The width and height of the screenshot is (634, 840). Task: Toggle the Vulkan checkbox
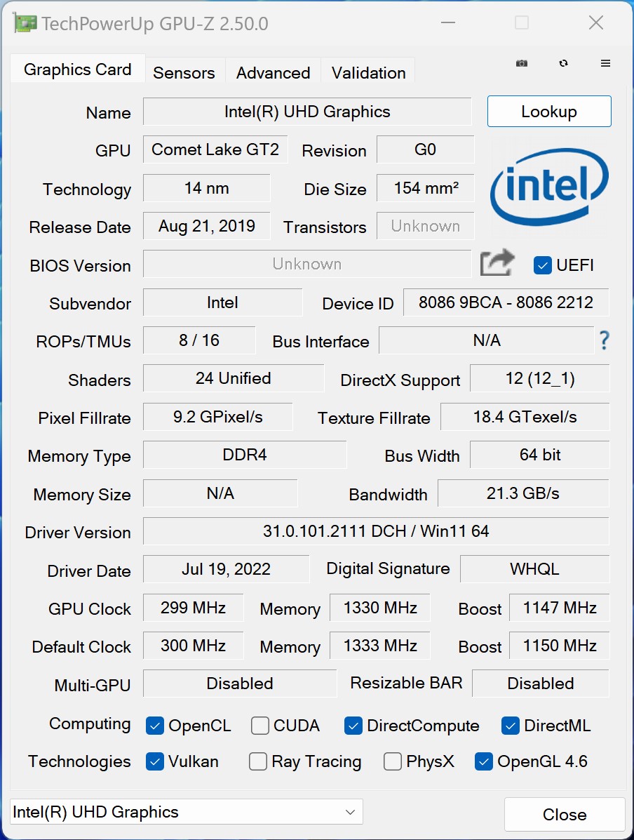155,761
